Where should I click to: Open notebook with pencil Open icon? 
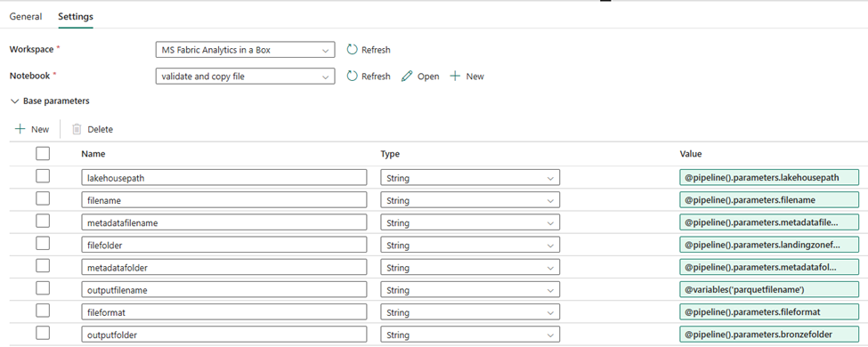point(407,77)
